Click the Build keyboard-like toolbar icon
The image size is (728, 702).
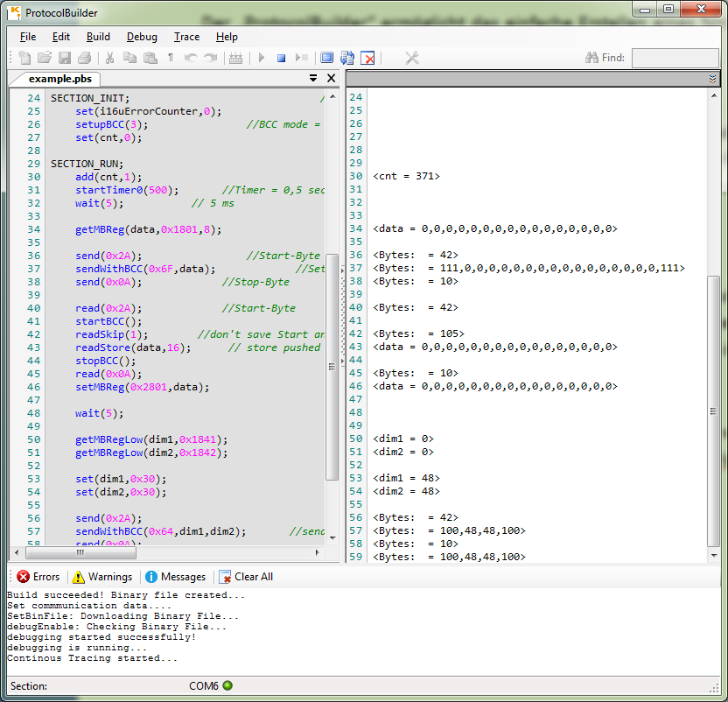235,58
